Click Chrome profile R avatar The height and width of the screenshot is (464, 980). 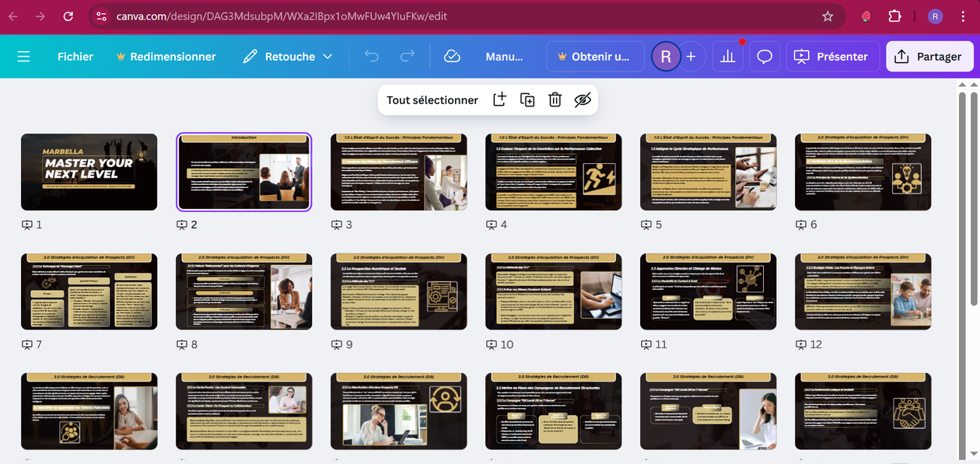click(x=935, y=16)
